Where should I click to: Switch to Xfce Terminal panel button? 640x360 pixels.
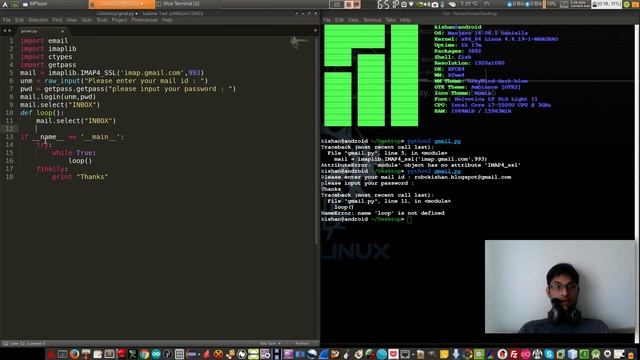178,4
